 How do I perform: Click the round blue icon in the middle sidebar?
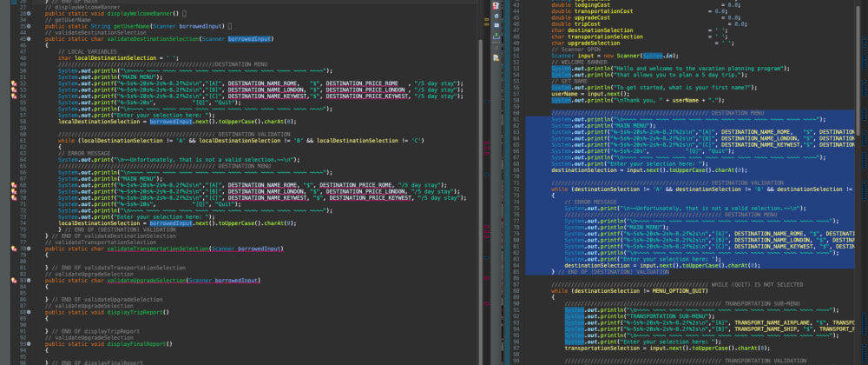[496, 16]
